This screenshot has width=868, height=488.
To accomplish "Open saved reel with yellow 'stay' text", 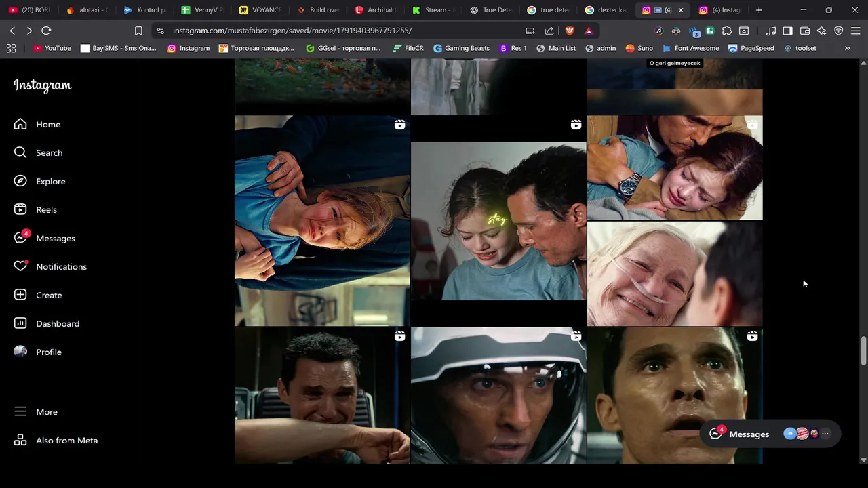I will (498, 221).
